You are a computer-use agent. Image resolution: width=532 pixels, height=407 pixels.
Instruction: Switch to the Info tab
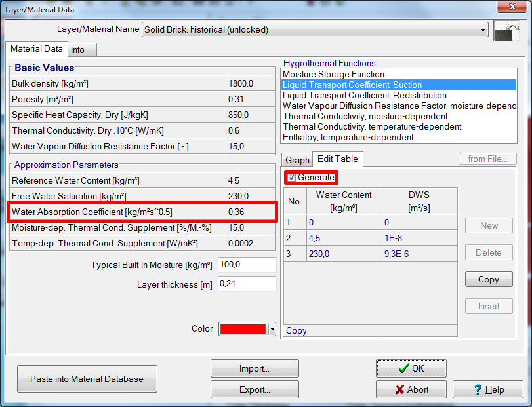coord(81,50)
